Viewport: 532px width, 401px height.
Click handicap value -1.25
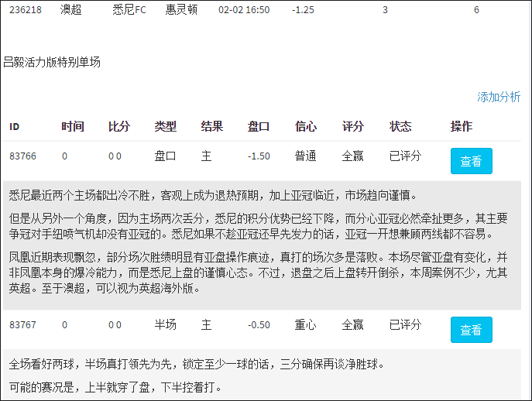[303, 10]
